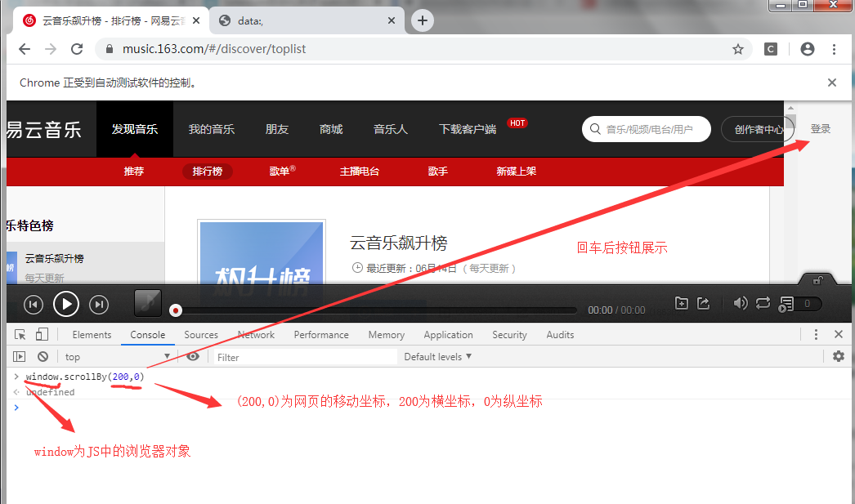The width and height of the screenshot is (855, 504).
Task: Click the console Filter input field
Action: coord(303,357)
